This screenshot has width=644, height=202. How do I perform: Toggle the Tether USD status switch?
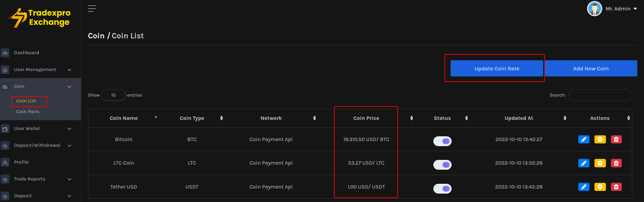pos(442,189)
